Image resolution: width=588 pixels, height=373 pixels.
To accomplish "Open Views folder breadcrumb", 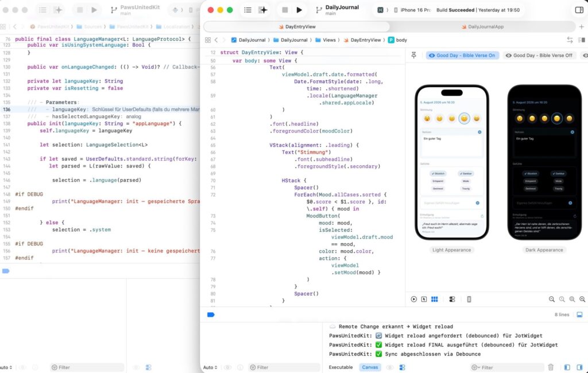I will pos(326,40).
